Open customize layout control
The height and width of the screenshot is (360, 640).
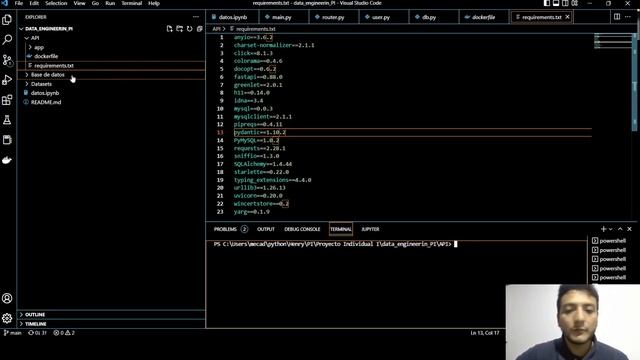click(x=575, y=3)
